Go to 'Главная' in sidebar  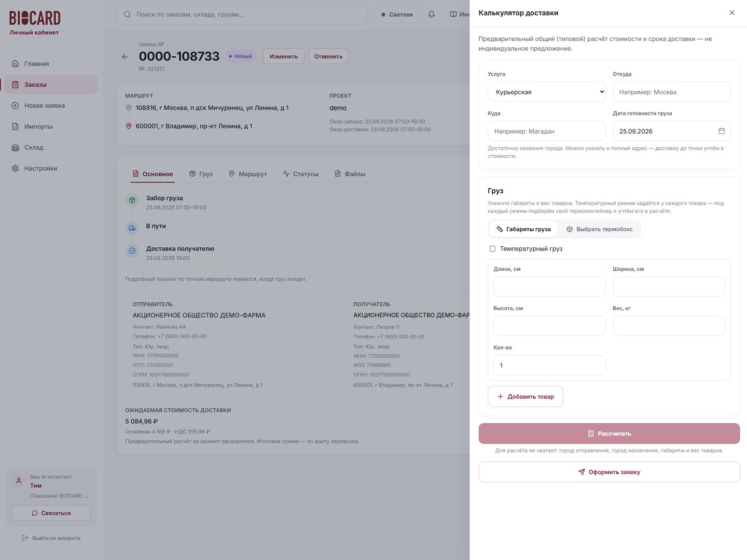tap(51, 64)
